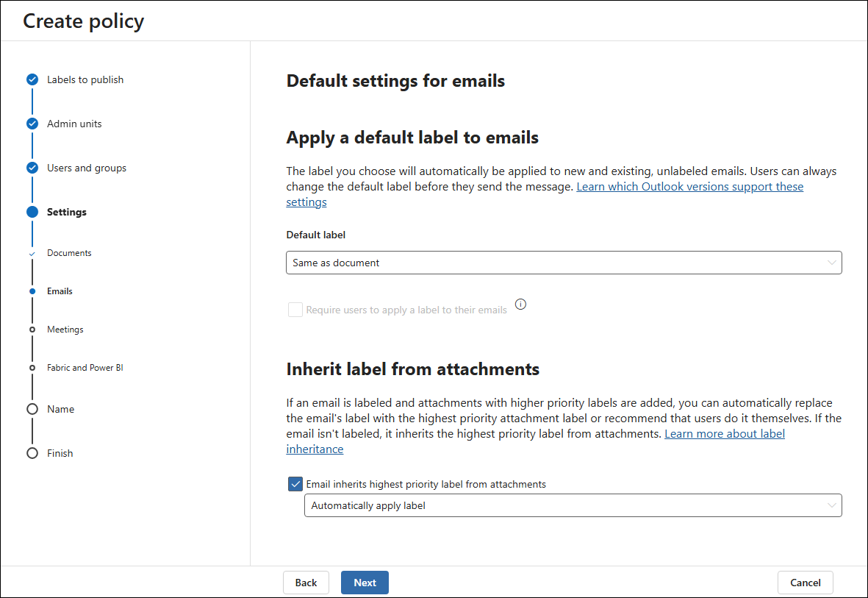Click the Fabric and Power BI sub-step dot

[x=32, y=368]
